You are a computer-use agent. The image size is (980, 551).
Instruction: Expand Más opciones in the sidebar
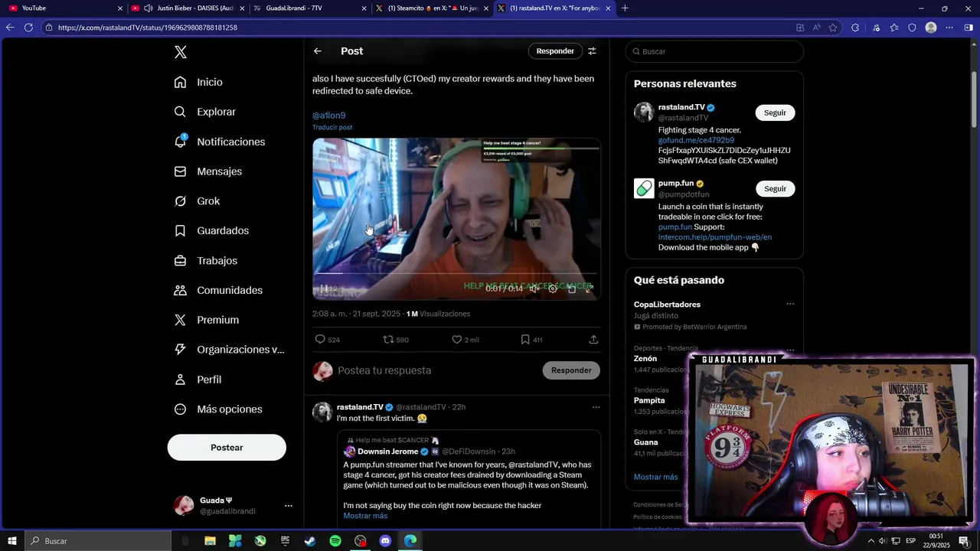point(218,409)
